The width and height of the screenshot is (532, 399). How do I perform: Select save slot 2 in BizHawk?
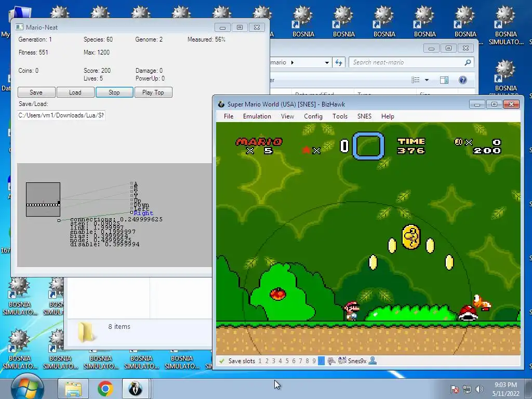coord(267,361)
